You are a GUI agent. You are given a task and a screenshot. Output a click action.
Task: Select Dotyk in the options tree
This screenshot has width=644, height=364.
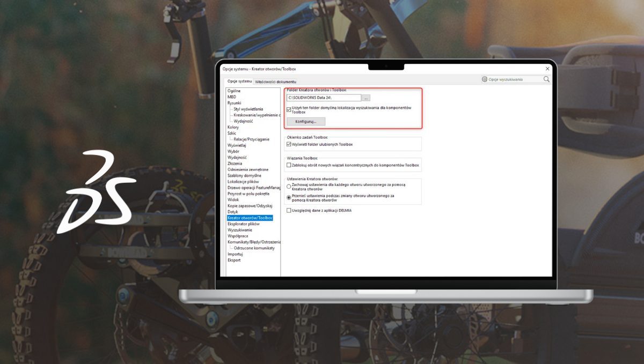[233, 212]
